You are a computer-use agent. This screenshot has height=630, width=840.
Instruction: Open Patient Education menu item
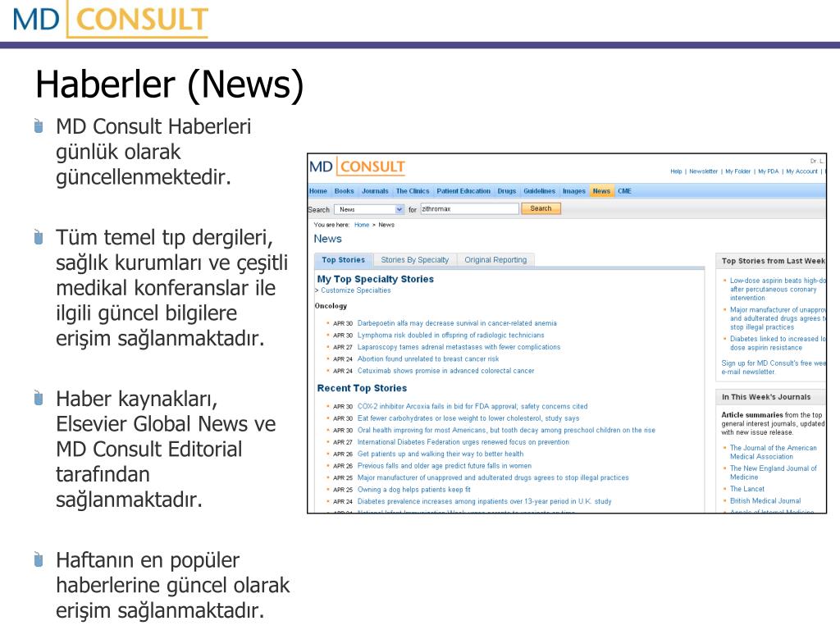463,190
